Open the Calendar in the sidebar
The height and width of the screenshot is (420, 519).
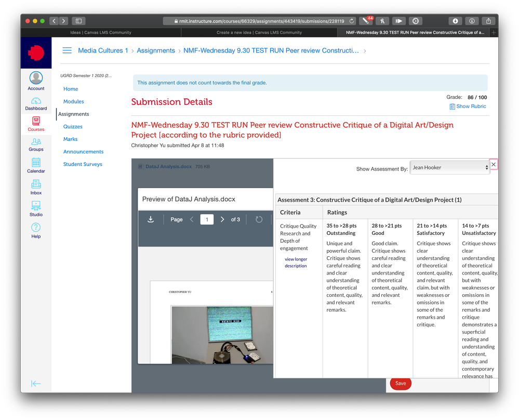pyautogui.click(x=36, y=165)
